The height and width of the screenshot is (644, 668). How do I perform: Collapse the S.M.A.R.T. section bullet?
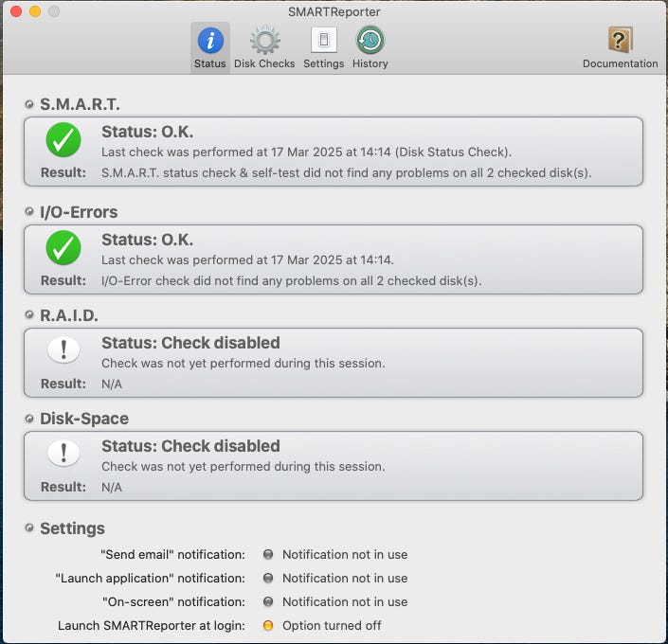pyautogui.click(x=29, y=104)
